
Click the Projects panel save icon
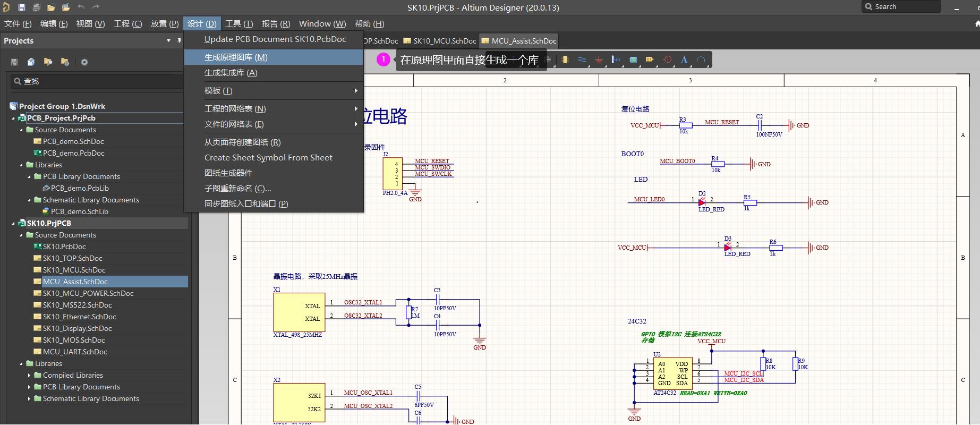click(14, 62)
